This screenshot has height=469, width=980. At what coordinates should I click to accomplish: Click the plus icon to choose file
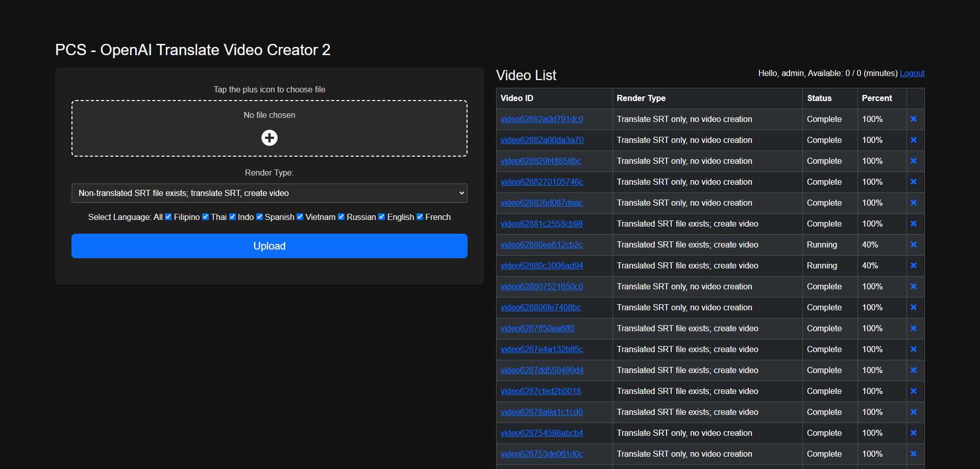pos(269,138)
